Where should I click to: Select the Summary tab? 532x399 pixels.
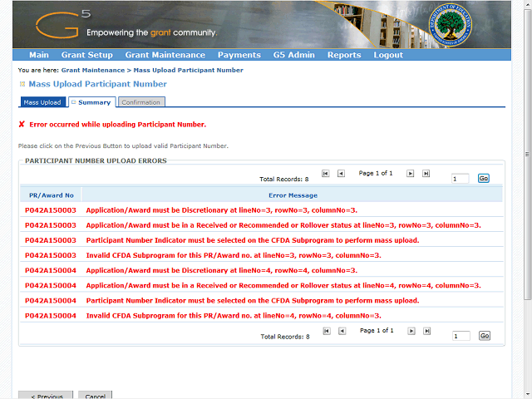pos(92,102)
